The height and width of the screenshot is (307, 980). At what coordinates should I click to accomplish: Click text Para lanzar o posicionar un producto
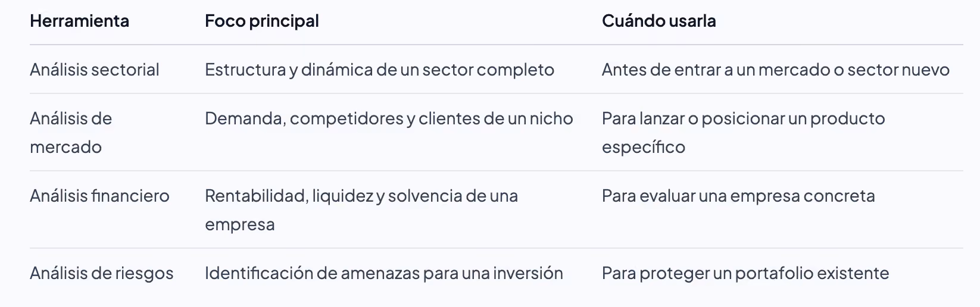coord(744,118)
